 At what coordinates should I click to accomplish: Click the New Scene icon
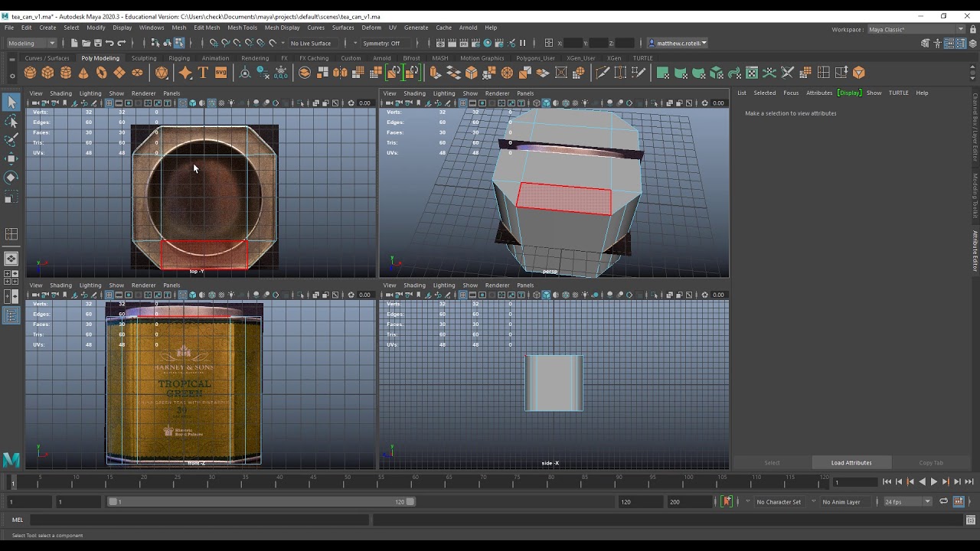[x=75, y=43]
